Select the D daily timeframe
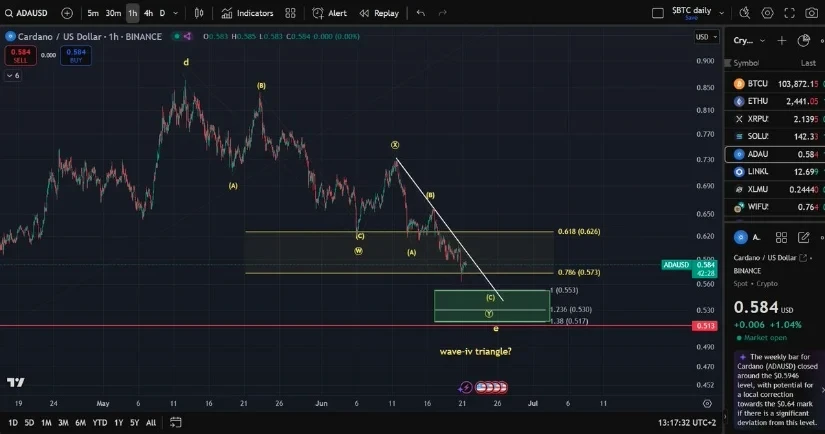 pyautogui.click(x=162, y=13)
